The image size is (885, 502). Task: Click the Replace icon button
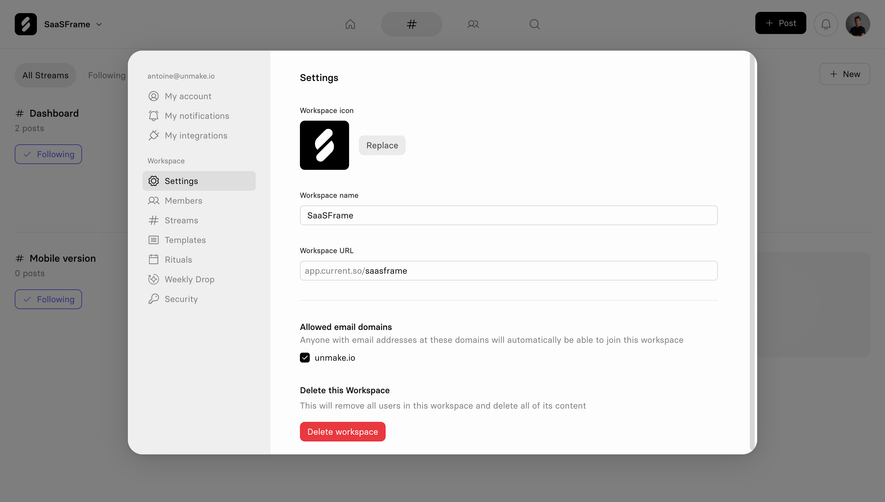tap(382, 145)
